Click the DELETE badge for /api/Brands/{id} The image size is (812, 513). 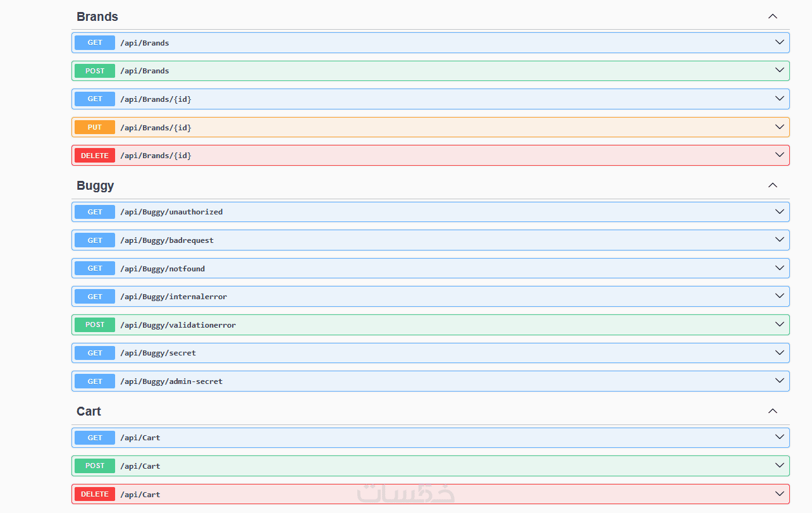[95, 156]
